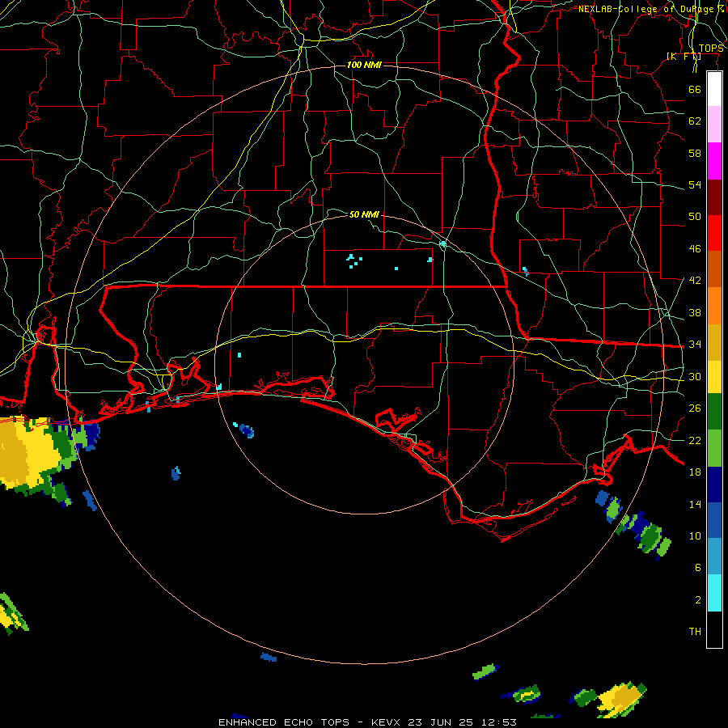Click the medium blue legend swatch

pyautogui.click(x=714, y=520)
